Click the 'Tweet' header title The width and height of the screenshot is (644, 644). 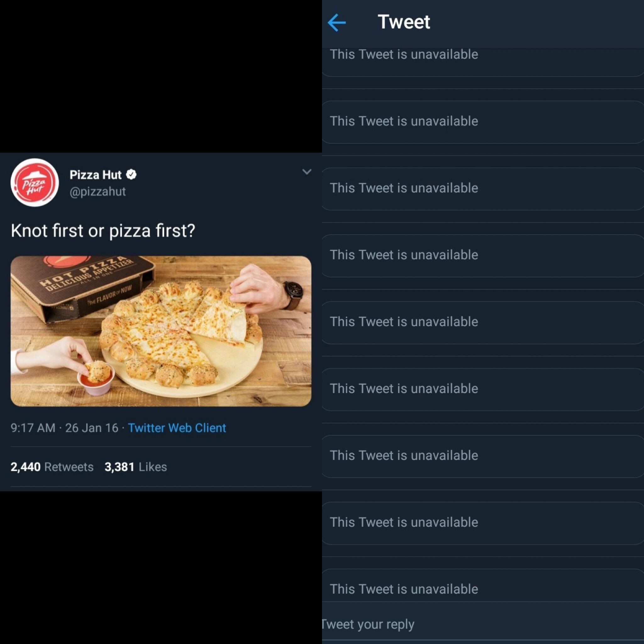click(x=404, y=22)
